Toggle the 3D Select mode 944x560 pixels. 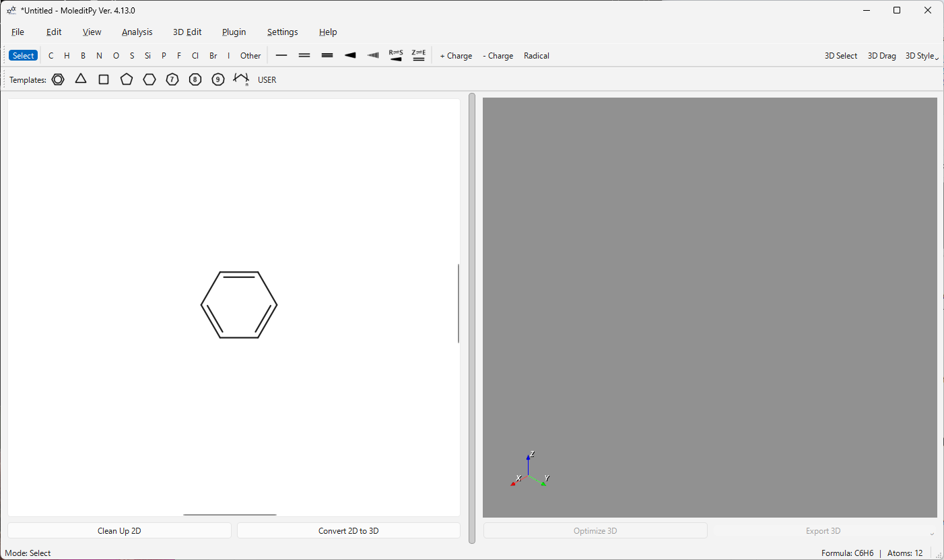841,56
